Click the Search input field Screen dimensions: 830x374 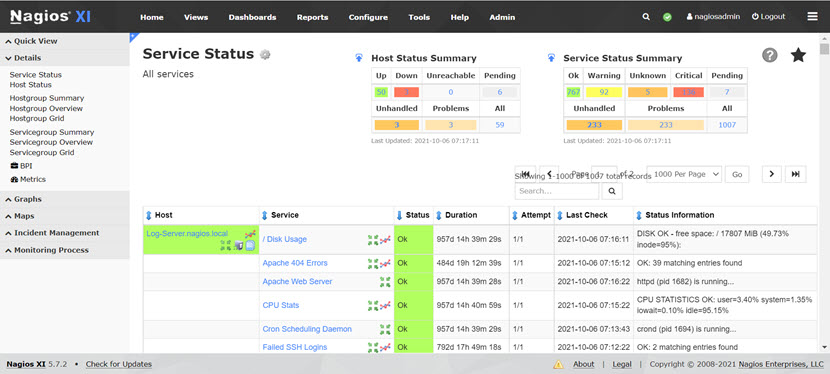pyautogui.click(x=557, y=191)
